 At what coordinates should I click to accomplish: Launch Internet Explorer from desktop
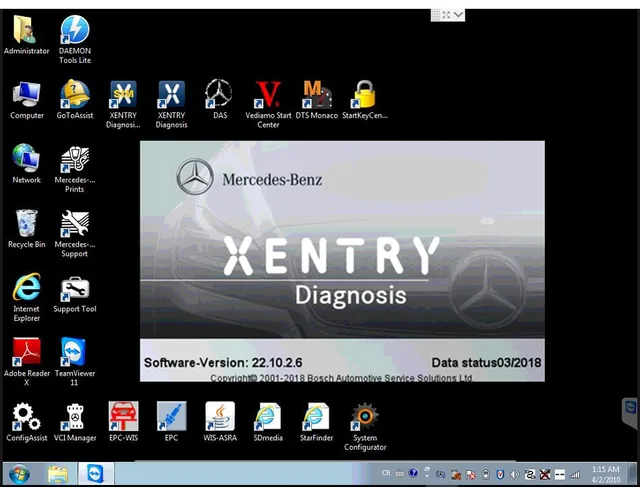(27, 297)
